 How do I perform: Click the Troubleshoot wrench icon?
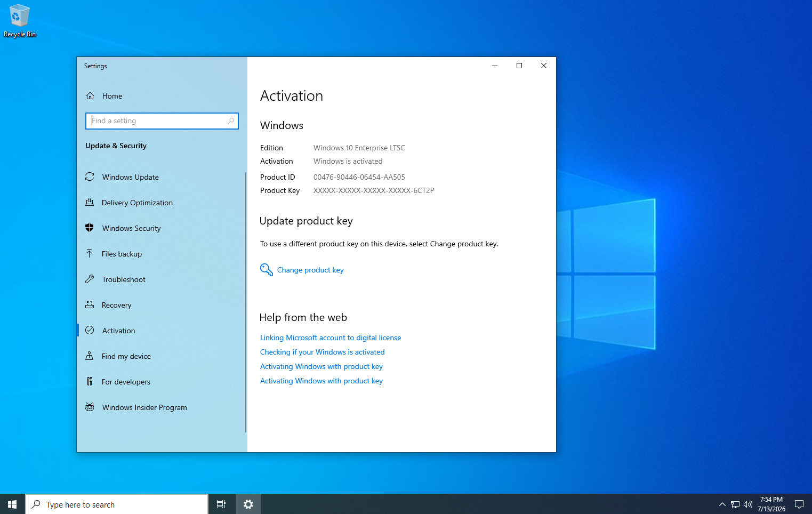(x=90, y=279)
